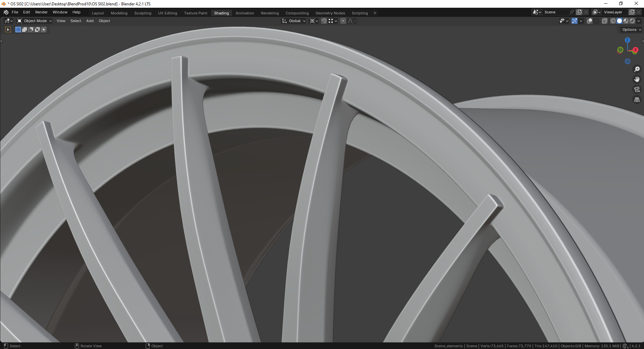The image size is (644, 349).
Task: Select the Shading workspace tab
Action: pos(221,13)
